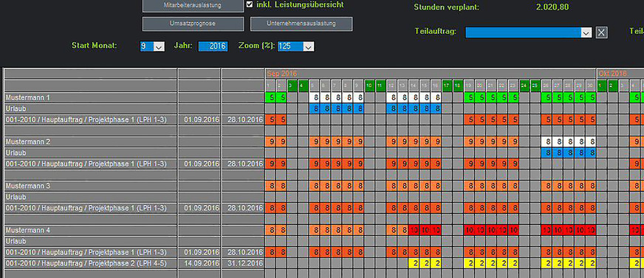Click end date 31.12.2016

click(x=243, y=263)
